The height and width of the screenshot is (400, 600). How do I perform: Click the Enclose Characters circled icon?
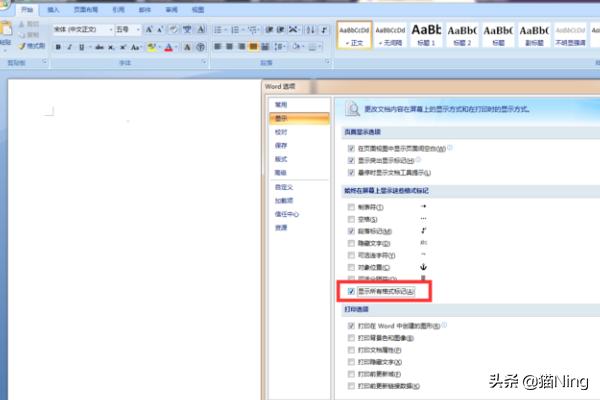[201, 47]
